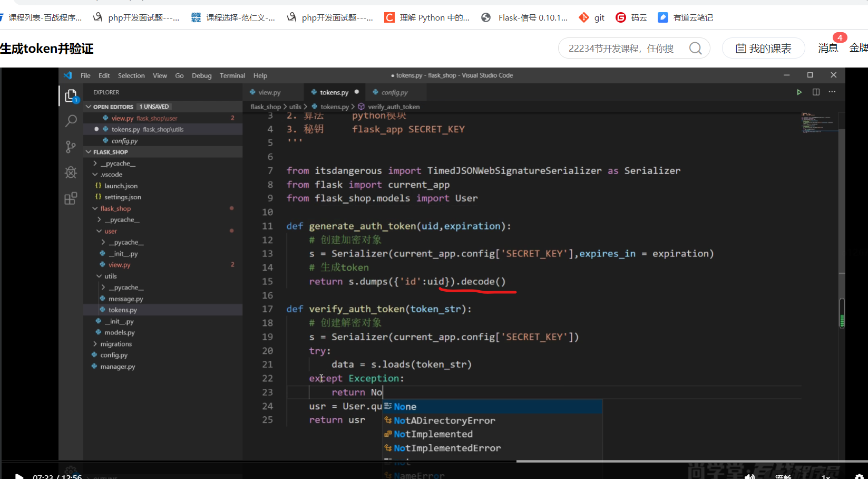Image resolution: width=868 pixels, height=479 pixels.
Task: Expand the migrations folder
Action: pos(95,344)
